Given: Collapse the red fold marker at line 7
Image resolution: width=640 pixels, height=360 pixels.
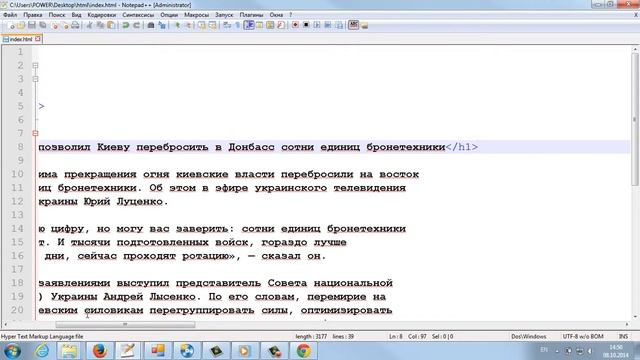Looking at the screenshot, I should (36, 133).
